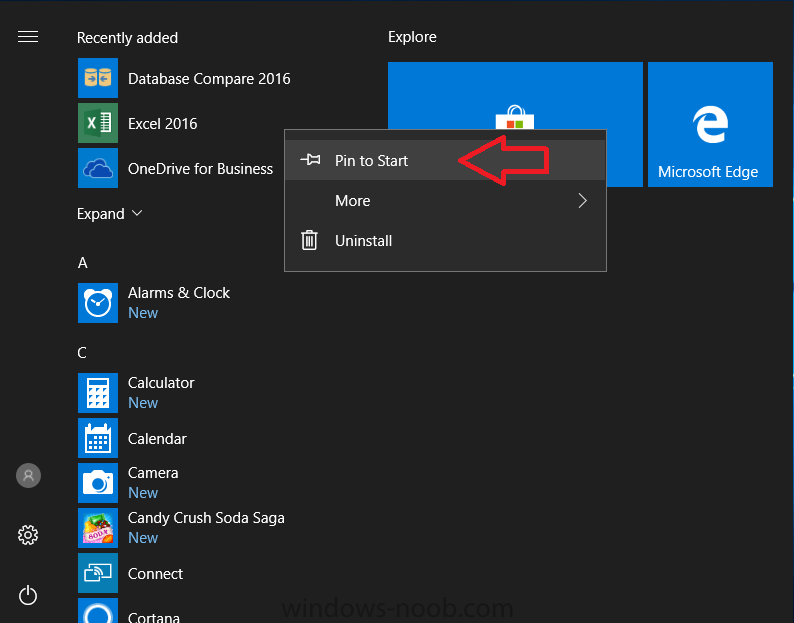The width and height of the screenshot is (794, 623).
Task: Open the hamburger menu at top left
Action: pos(28,37)
